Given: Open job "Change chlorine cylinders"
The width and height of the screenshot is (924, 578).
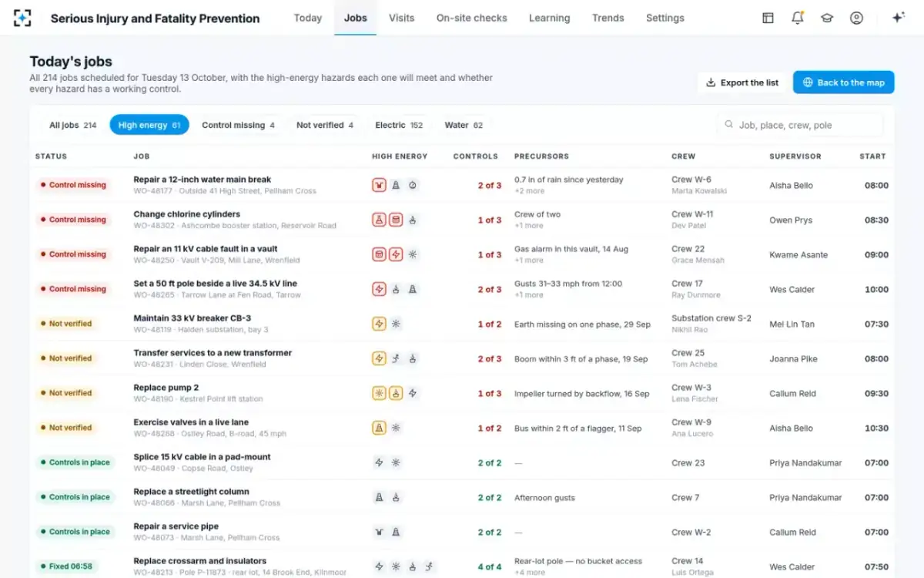Looking at the screenshot, I should coord(187,214).
